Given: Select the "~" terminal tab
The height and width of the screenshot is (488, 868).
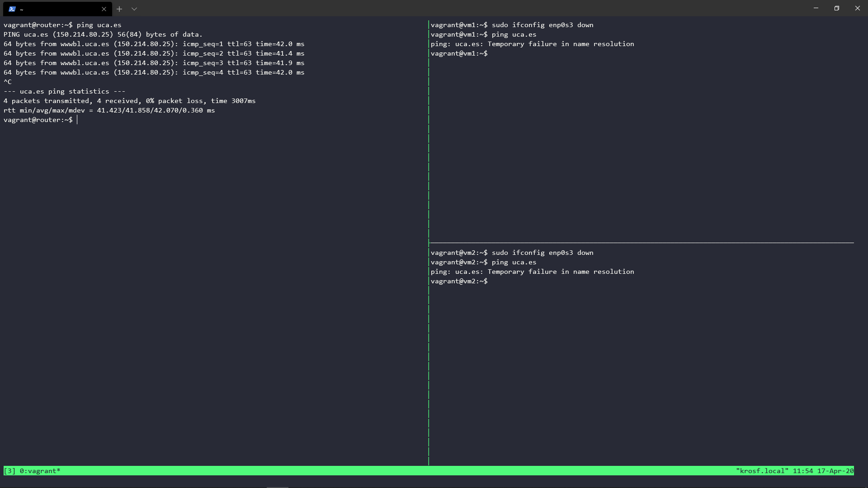Looking at the screenshot, I should pyautogui.click(x=57, y=9).
